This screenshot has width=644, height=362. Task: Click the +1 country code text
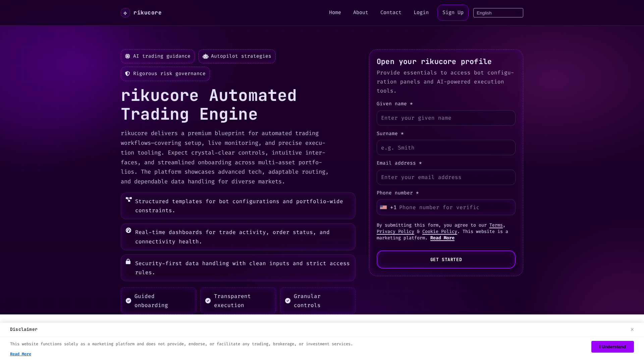tap(393, 207)
